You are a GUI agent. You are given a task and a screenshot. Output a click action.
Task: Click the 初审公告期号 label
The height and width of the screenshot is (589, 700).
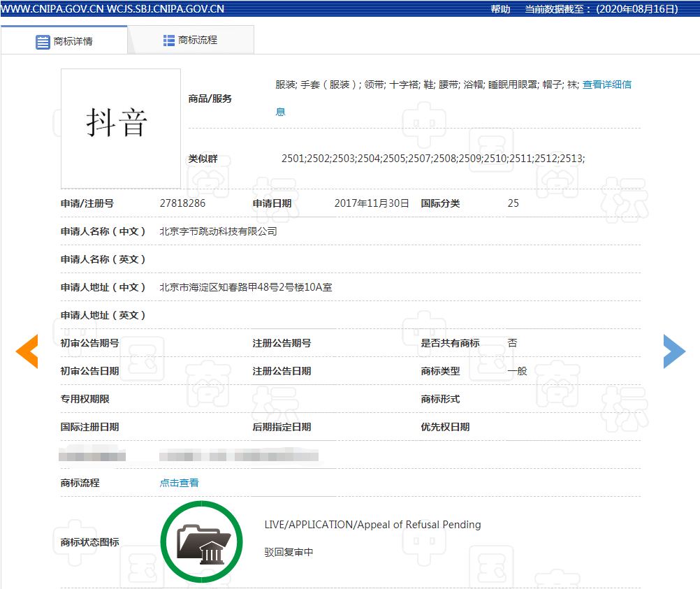pos(89,343)
